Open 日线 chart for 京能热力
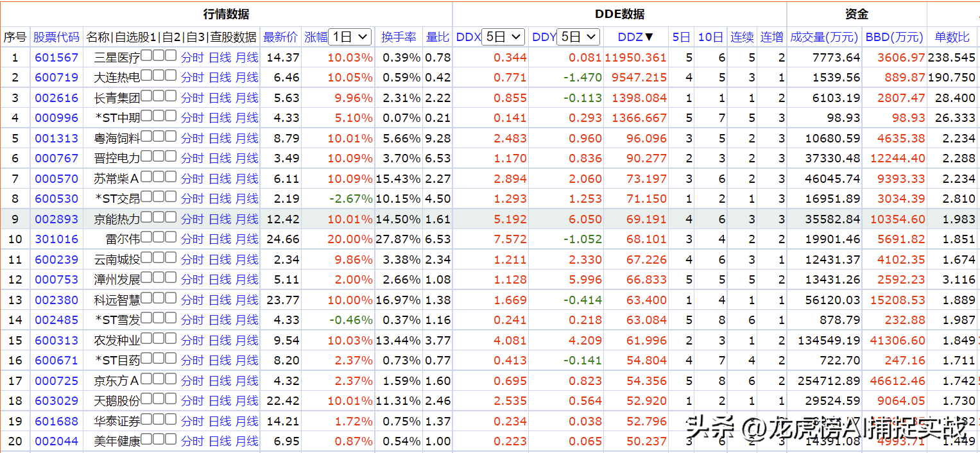The height and width of the screenshot is (453, 980). 219,219
